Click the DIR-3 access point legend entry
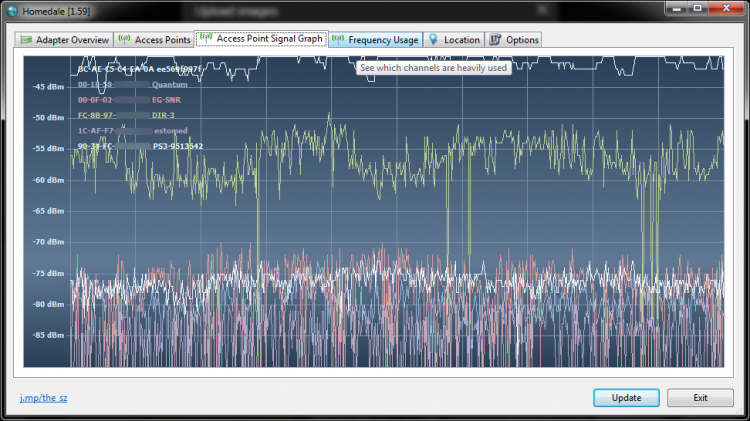 [x=163, y=115]
